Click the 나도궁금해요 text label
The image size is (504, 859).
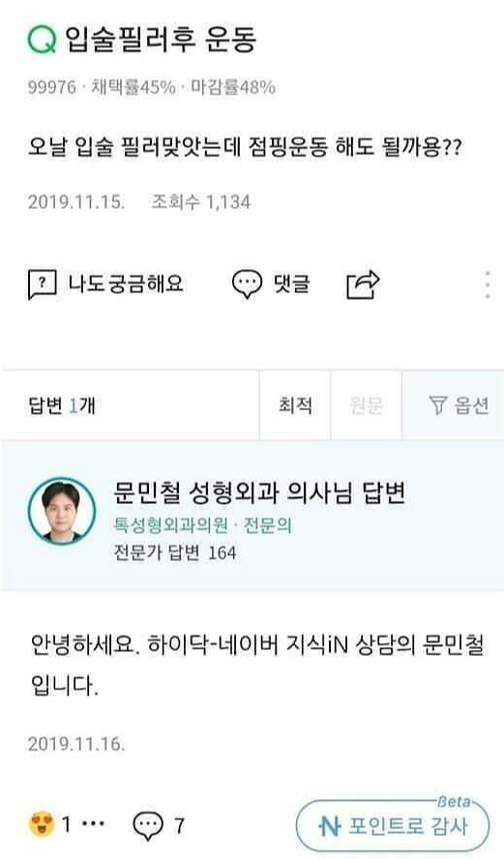tap(126, 283)
